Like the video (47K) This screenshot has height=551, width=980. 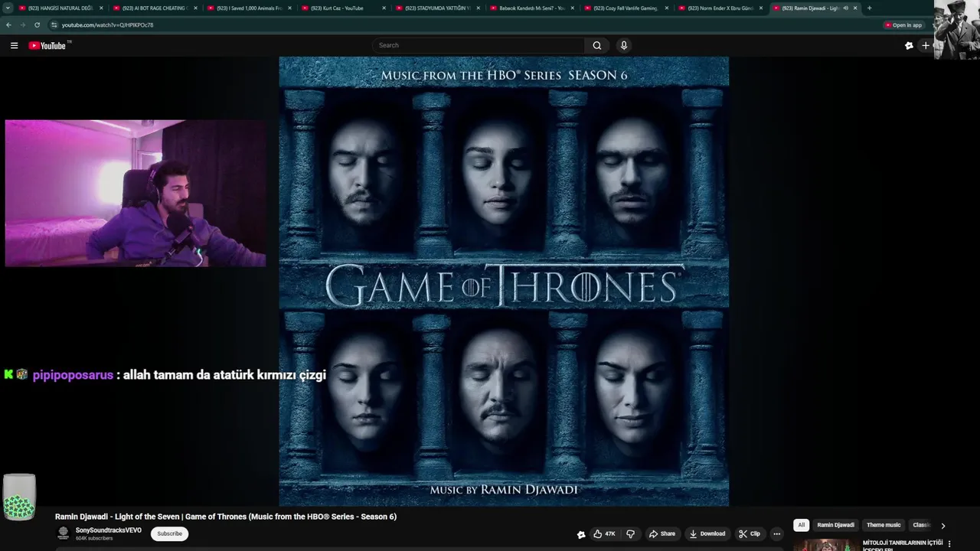(x=604, y=533)
